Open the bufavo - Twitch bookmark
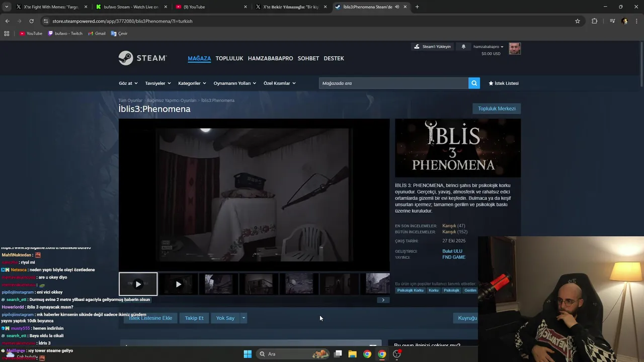Image resolution: width=644 pixels, height=362 pixels. coord(65,34)
